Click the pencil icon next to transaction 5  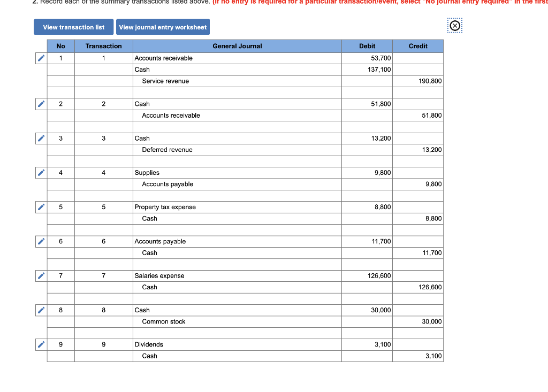[x=41, y=207]
